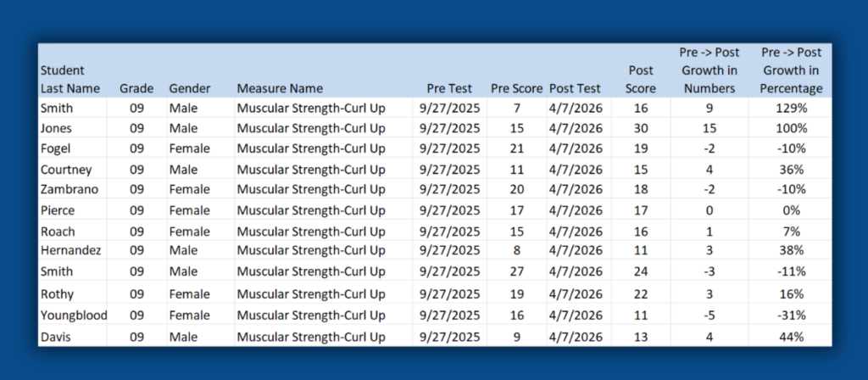Image resolution: width=868 pixels, height=380 pixels.
Task: Select the 129% growth percentage cell
Action: (x=791, y=108)
